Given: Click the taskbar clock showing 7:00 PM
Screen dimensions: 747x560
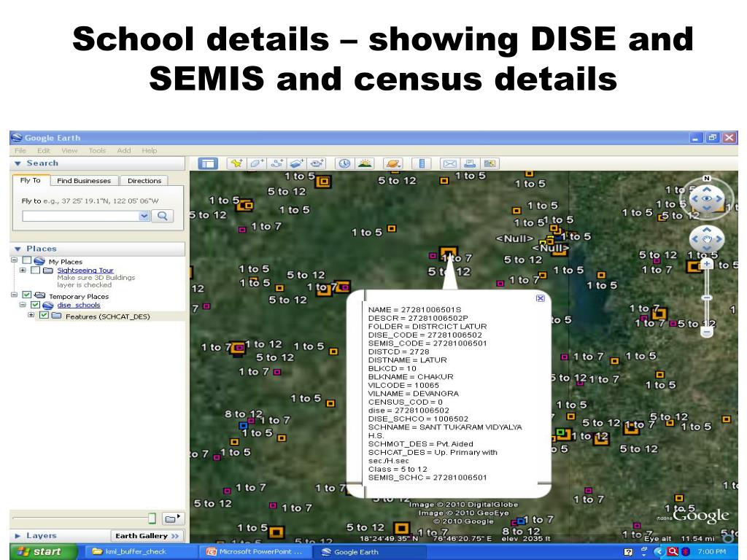Looking at the screenshot, I should tap(712, 552).
